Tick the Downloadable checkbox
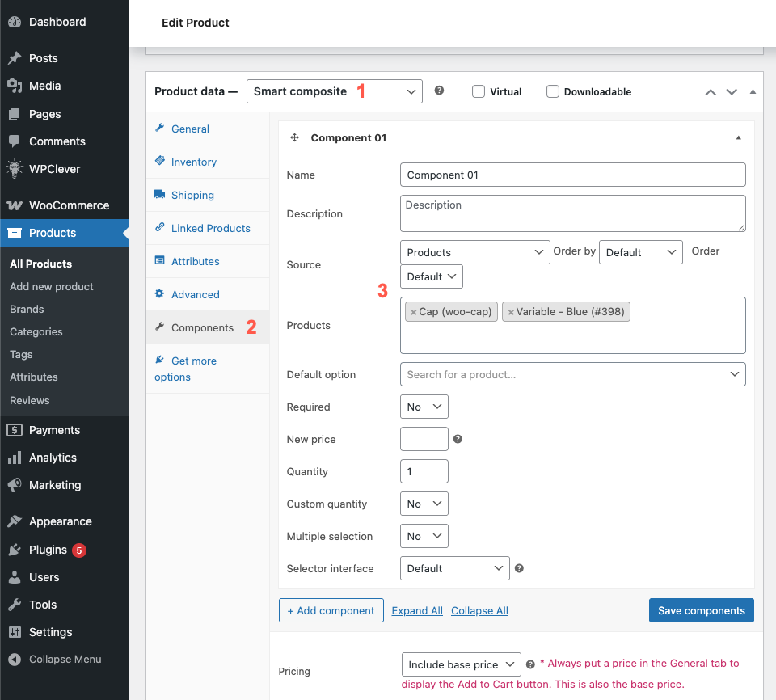 click(x=553, y=91)
